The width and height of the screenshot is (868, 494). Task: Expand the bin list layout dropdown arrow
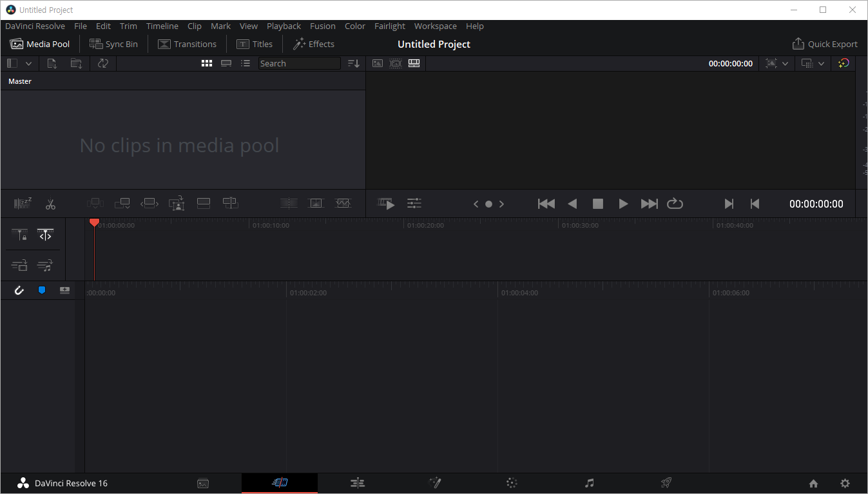tap(28, 63)
